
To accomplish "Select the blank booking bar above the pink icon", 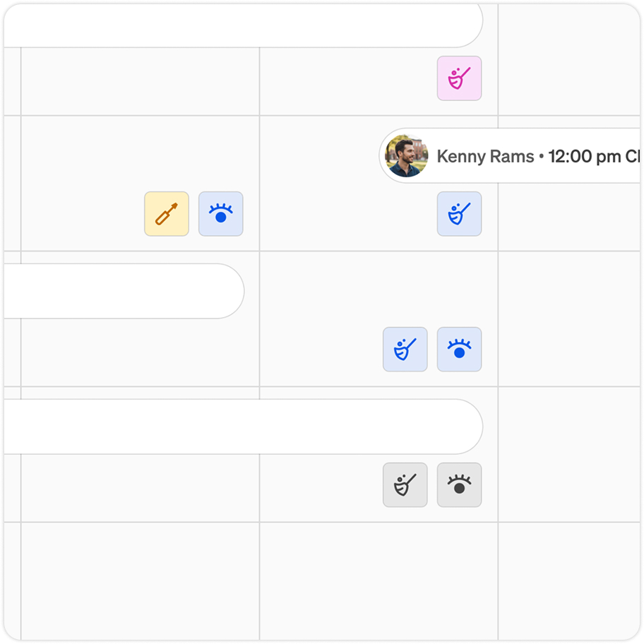I will pyautogui.click(x=240, y=25).
